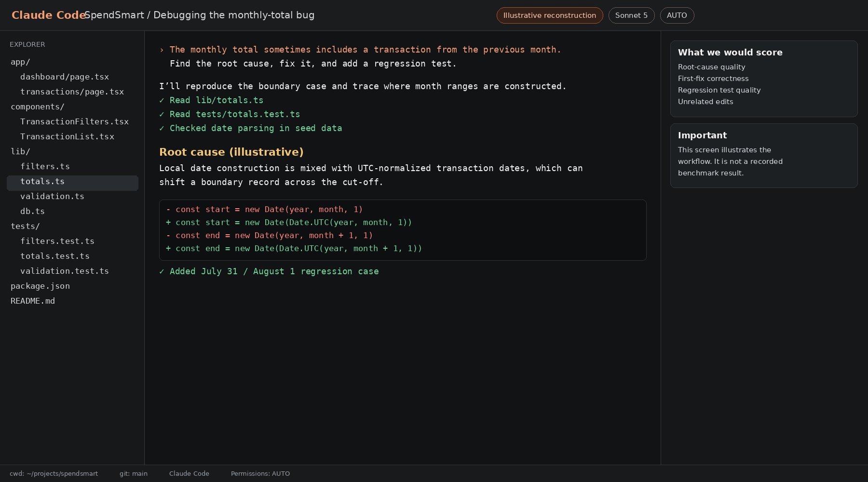The image size is (868, 482).
Task: Click the added 'const end' Date.UTC line
Action: point(294,248)
